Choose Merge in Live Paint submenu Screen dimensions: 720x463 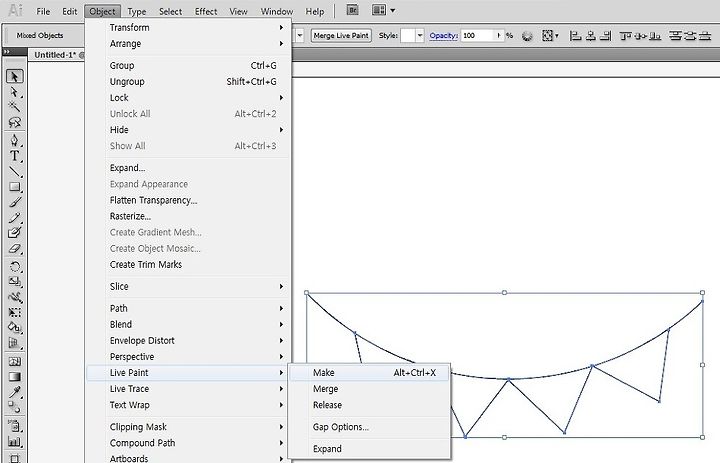(369, 389)
